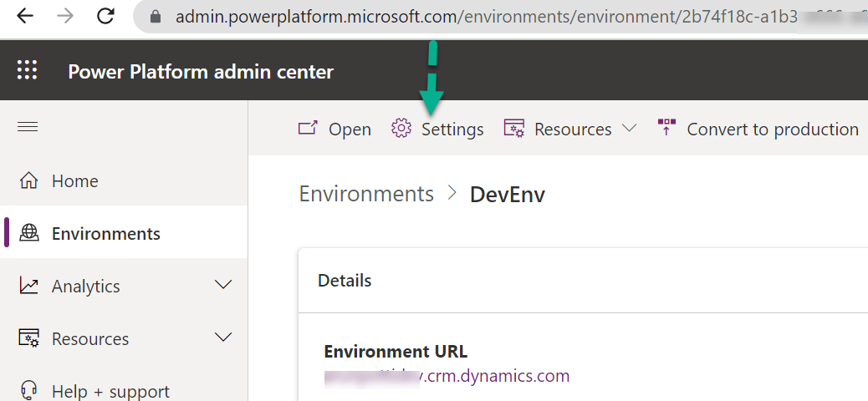Open the Resources dropdown in toolbar
This screenshot has width=868, height=401.
coord(629,129)
